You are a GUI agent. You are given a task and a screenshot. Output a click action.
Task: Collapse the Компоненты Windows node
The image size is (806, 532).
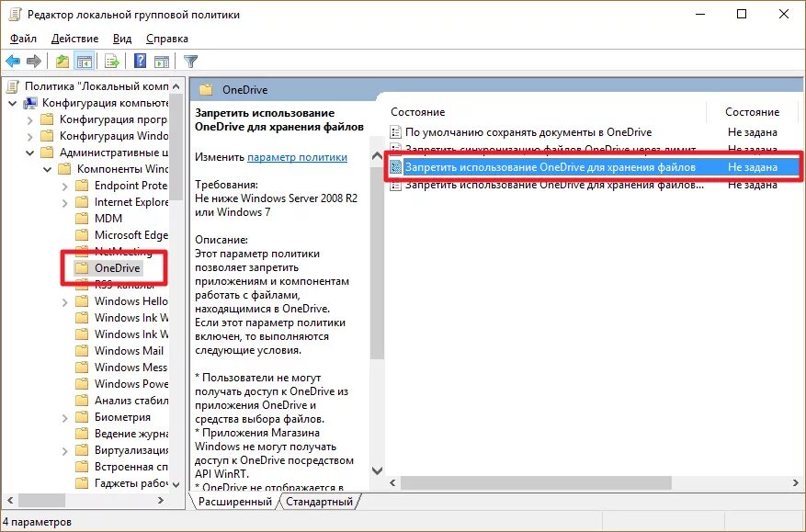pyautogui.click(x=47, y=169)
